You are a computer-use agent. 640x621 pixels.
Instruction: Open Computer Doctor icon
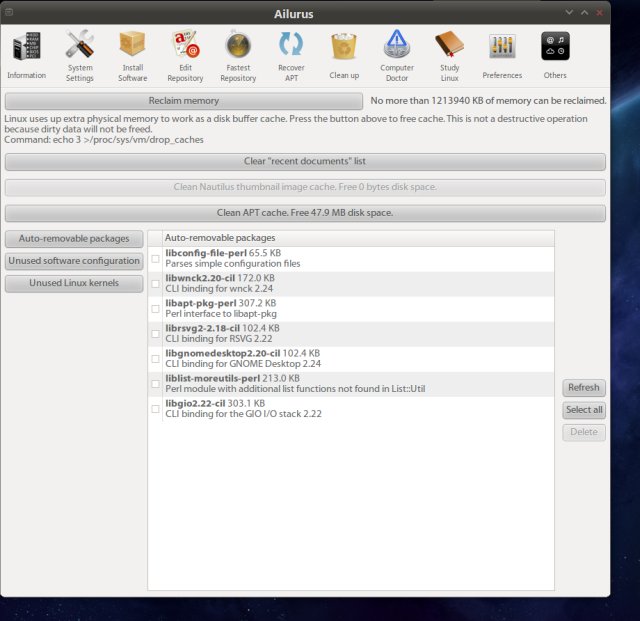click(x=397, y=44)
